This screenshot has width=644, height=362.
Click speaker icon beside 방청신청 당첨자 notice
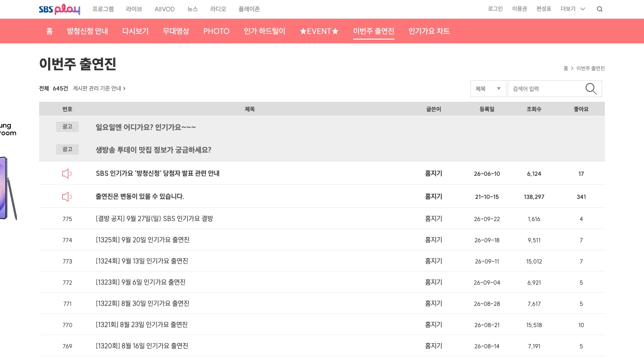click(67, 173)
